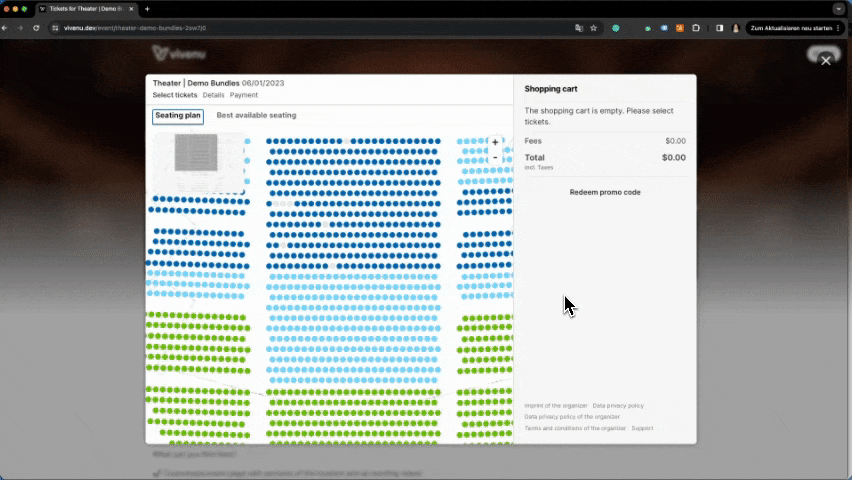Open the translate page icon in address bar
This screenshot has height=480, width=852.
coord(579,28)
